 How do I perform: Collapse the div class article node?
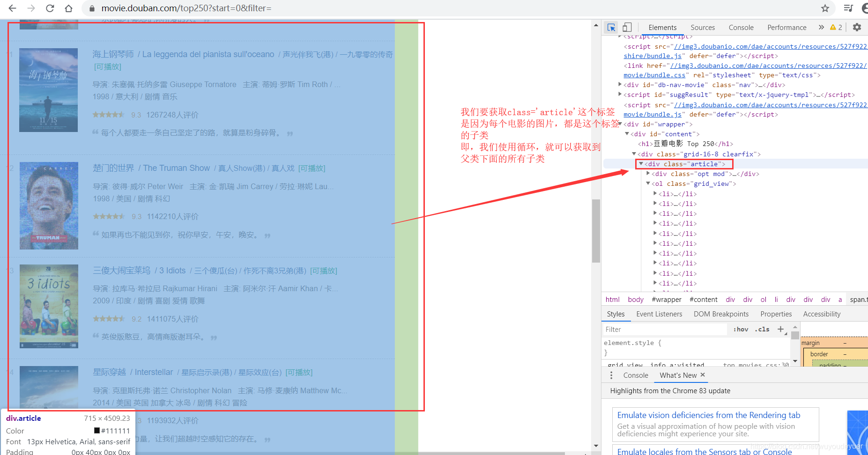coord(641,164)
